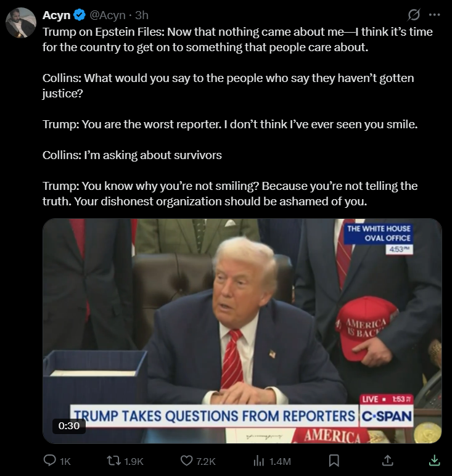Screen dimensions: 452x476
Task: Toggle the like heart icon
Action: coord(187,461)
